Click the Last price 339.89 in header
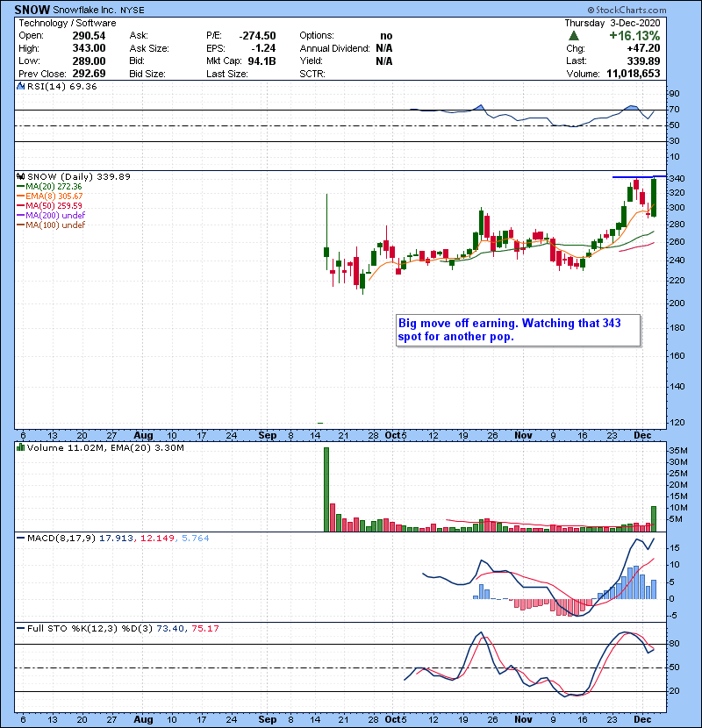This screenshot has height=728, width=702. click(x=643, y=61)
